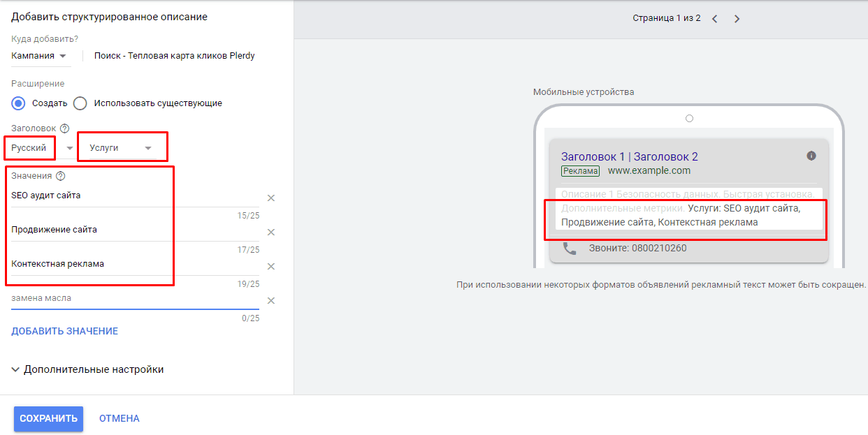This screenshot has width=868, height=435.
Task: Go to the next preview page
Action: 737,18
